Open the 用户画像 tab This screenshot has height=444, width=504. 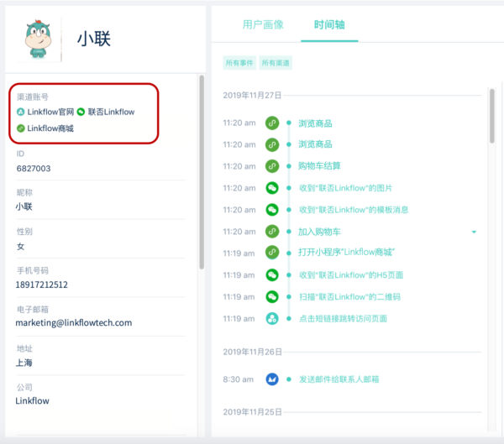(x=263, y=24)
